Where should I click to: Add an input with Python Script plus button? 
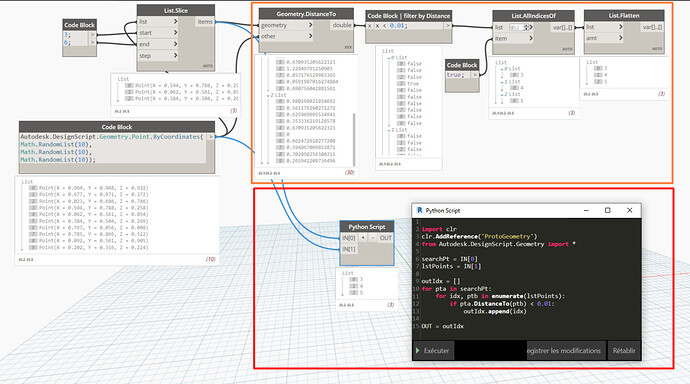click(x=363, y=238)
